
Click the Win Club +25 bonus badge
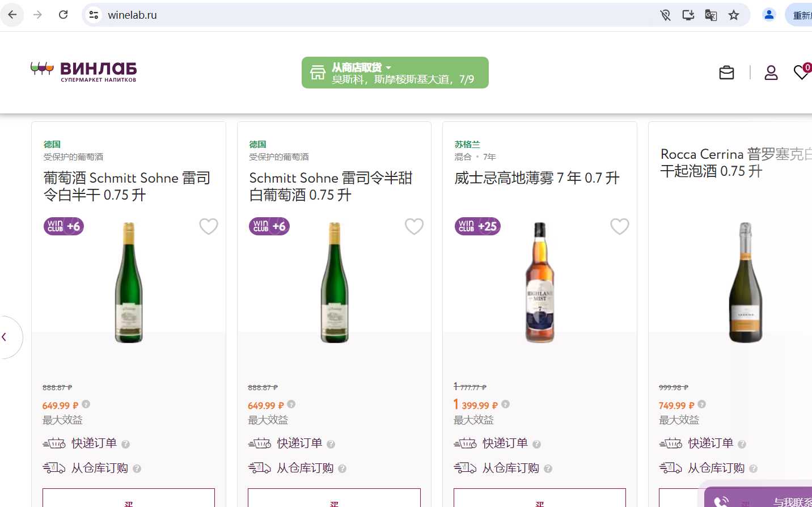point(477,226)
